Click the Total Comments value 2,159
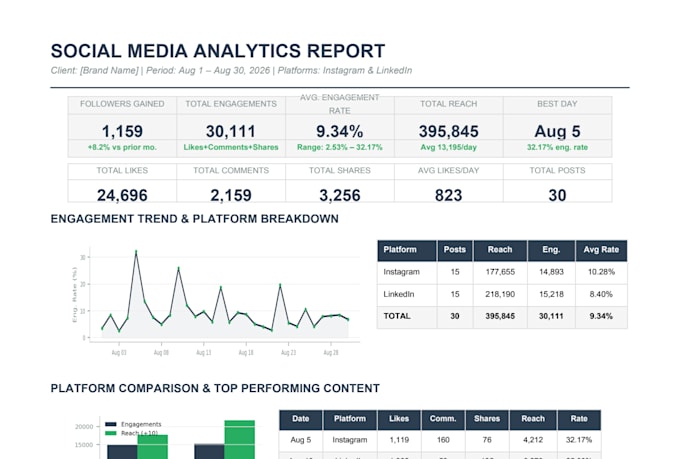Viewport: 680px width, 459px height. (231, 195)
